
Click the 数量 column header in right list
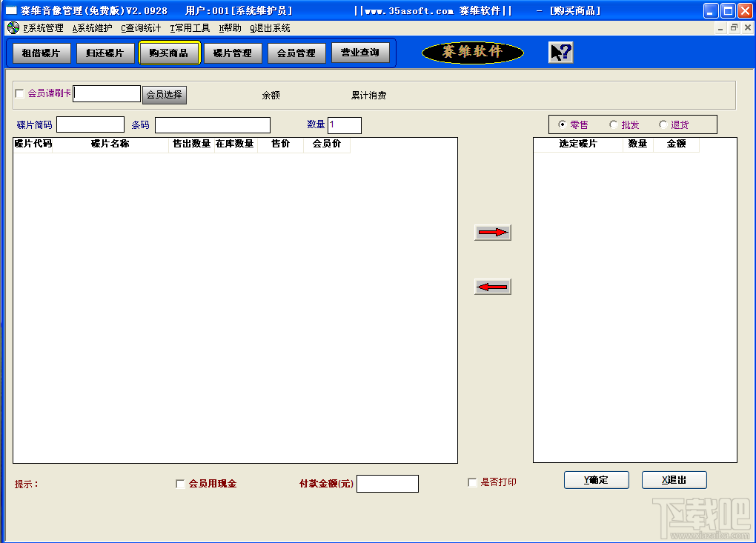point(638,144)
